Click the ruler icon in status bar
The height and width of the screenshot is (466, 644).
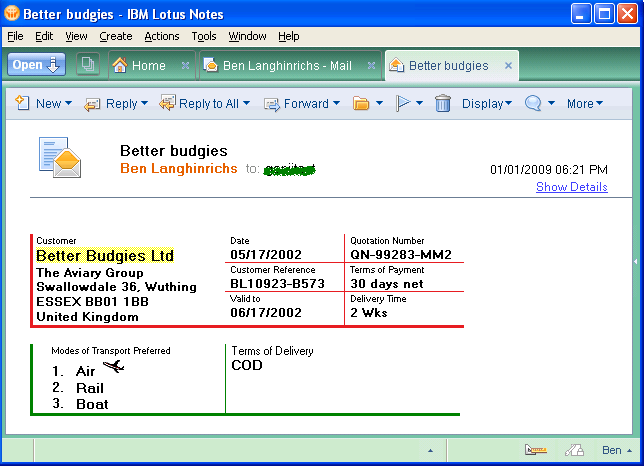coord(574,450)
